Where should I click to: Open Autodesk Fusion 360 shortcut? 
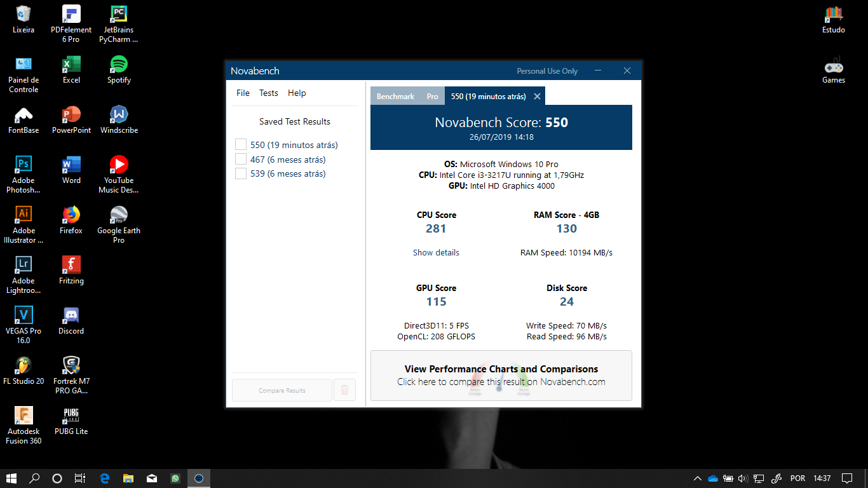tap(24, 425)
